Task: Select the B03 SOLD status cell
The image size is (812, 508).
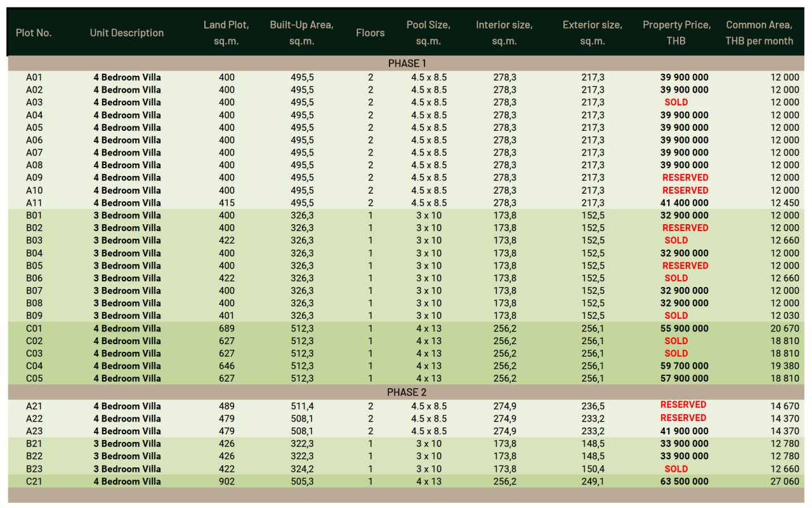Action: click(x=676, y=241)
